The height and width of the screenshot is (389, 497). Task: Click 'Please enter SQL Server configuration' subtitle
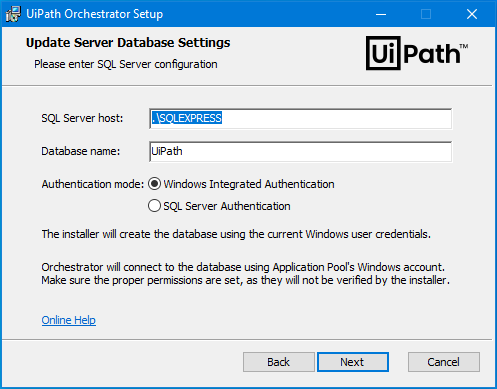(x=126, y=64)
